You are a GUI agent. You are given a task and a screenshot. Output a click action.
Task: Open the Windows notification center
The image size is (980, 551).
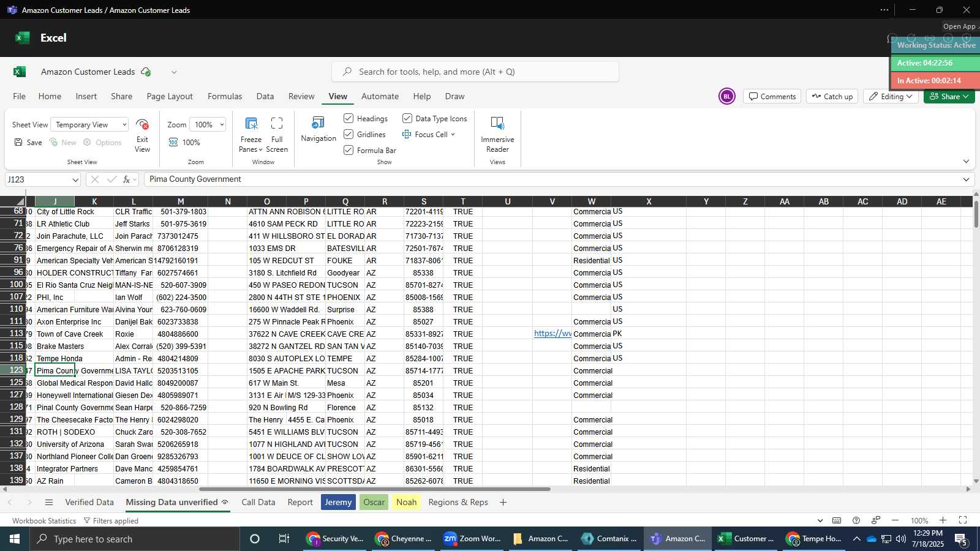click(961, 539)
